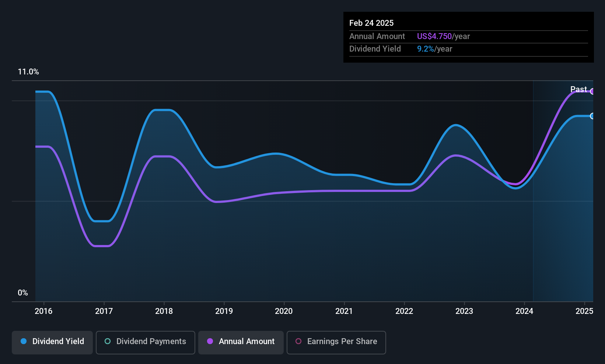Enable the Dividend Payments series
The image size is (605, 364).
pyautogui.click(x=145, y=342)
